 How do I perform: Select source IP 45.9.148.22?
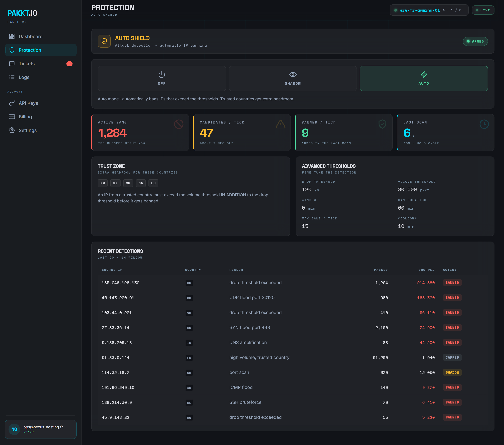115,417
